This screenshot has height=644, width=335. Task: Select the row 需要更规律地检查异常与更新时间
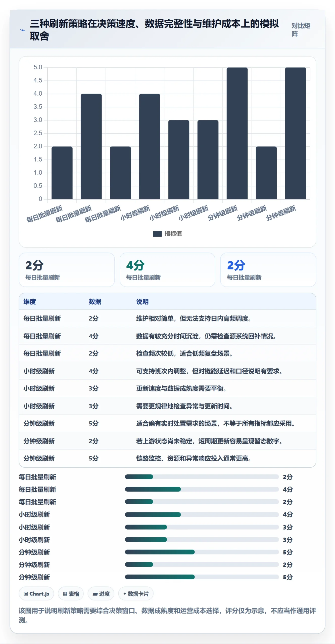(x=167, y=406)
